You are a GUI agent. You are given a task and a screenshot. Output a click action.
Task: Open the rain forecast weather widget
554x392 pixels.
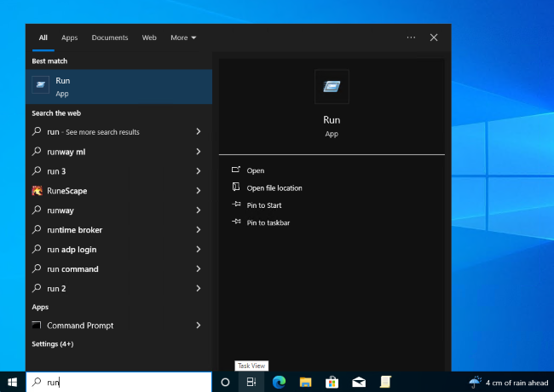(507, 383)
